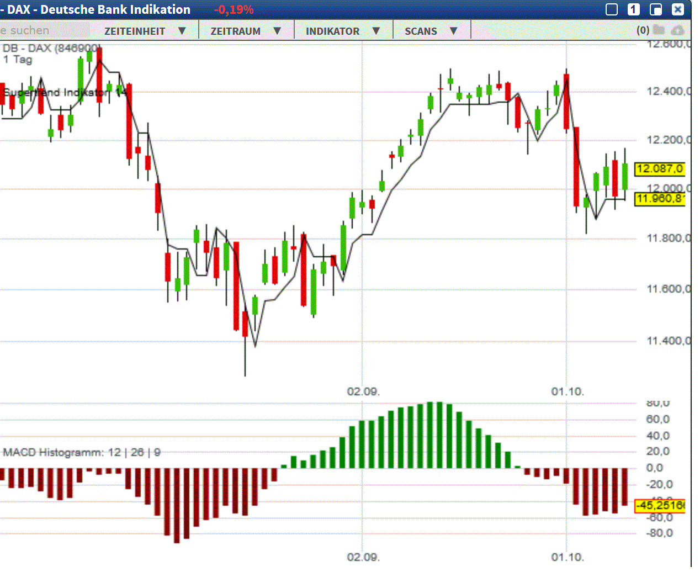Click the red -0,19% change indicator
The image size is (700, 588).
(x=234, y=9)
